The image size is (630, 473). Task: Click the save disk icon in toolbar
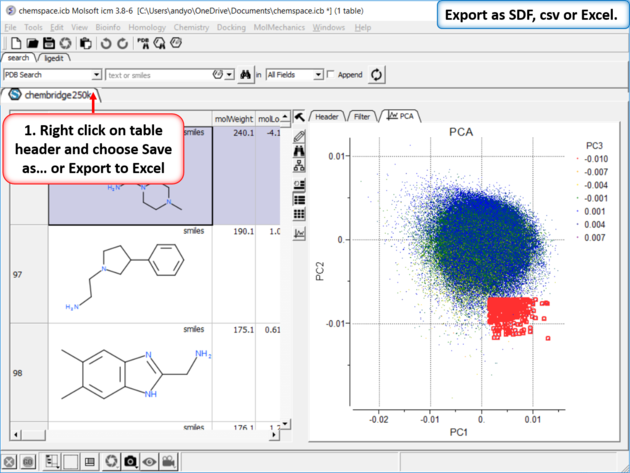[49, 44]
